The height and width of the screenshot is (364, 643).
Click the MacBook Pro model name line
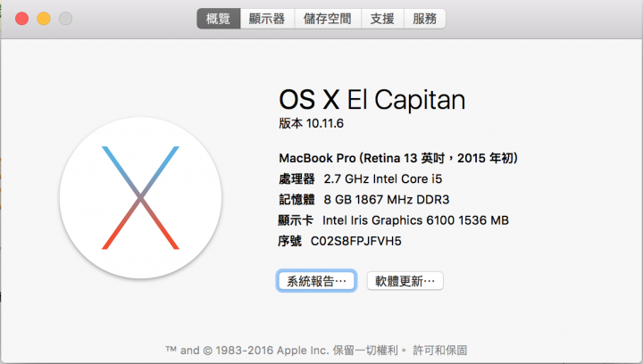(x=398, y=158)
